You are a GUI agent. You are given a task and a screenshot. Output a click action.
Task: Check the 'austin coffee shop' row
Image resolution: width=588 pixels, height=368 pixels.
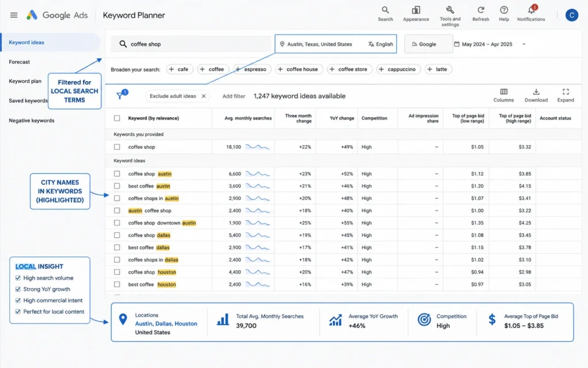(117, 210)
